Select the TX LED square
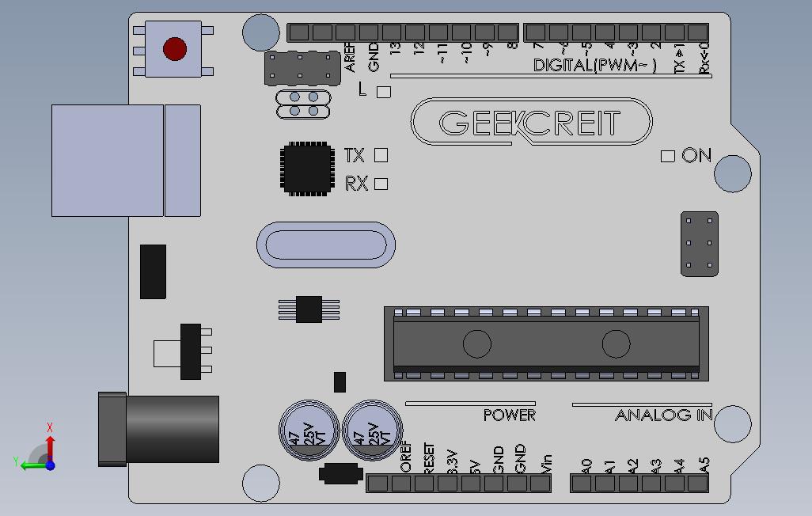The height and width of the screenshot is (516, 812). 381,155
